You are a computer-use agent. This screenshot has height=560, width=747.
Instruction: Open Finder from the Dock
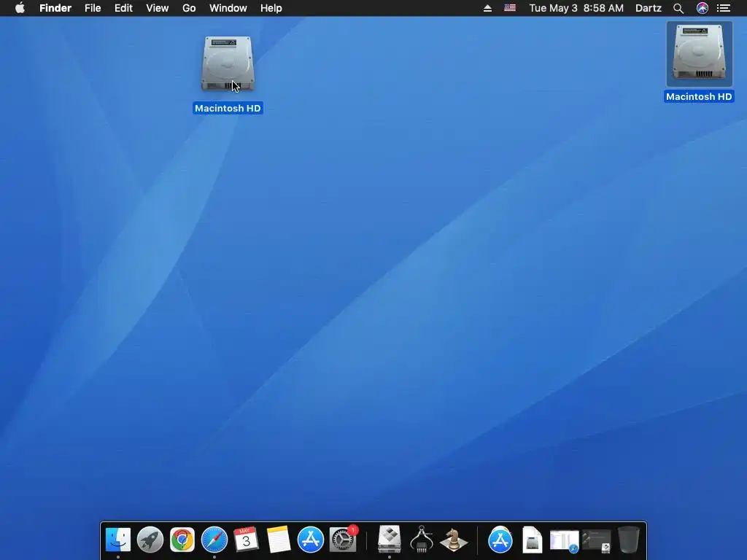(x=117, y=540)
